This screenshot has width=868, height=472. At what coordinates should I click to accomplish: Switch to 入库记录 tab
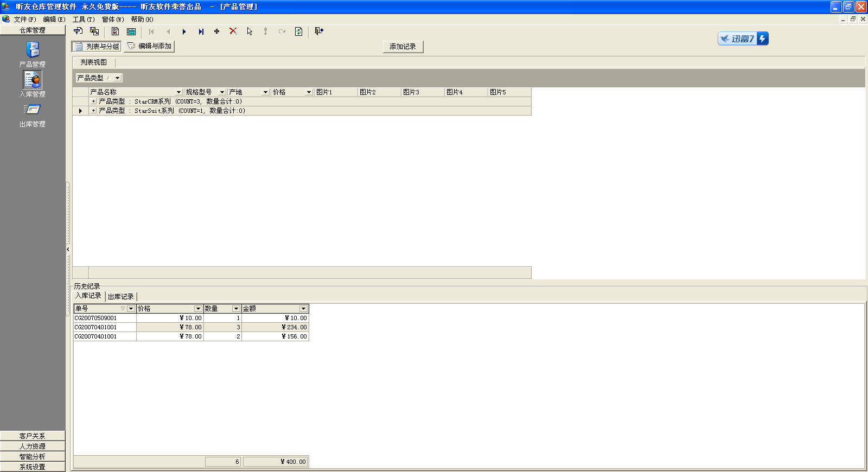click(x=88, y=296)
